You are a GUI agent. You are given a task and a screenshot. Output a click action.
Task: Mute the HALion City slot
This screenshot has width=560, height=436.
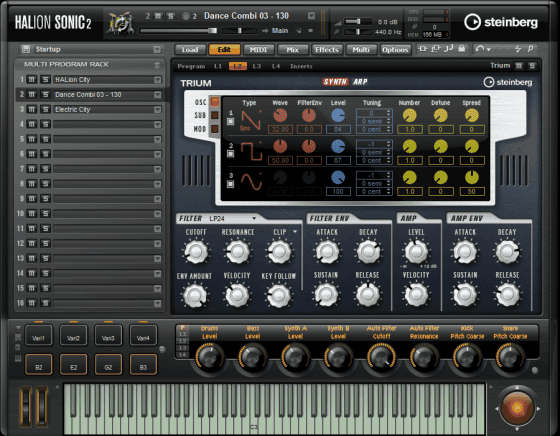click(32, 80)
